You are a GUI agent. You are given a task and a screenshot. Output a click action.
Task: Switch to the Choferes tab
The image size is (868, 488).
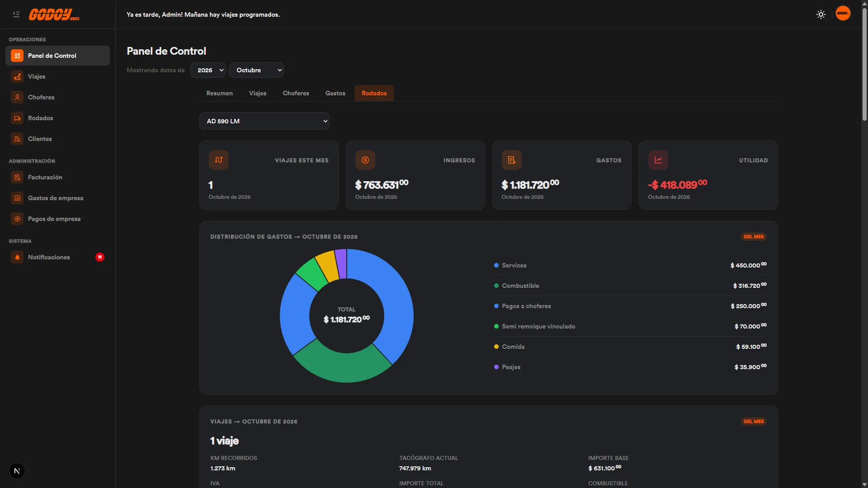coord(296,93)
